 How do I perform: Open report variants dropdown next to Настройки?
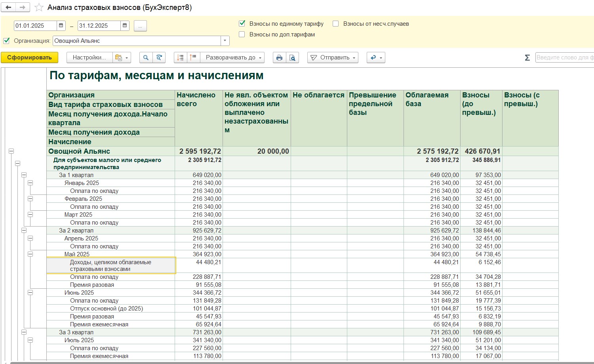(122, 57)
